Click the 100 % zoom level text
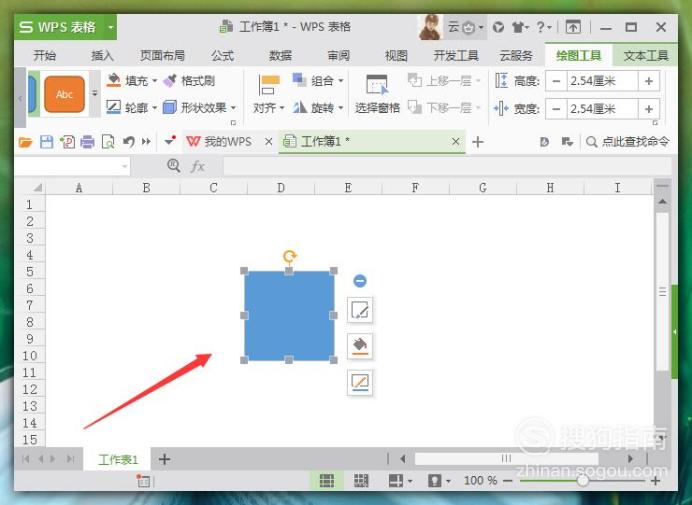692x505 pixels. coord(480,480)
